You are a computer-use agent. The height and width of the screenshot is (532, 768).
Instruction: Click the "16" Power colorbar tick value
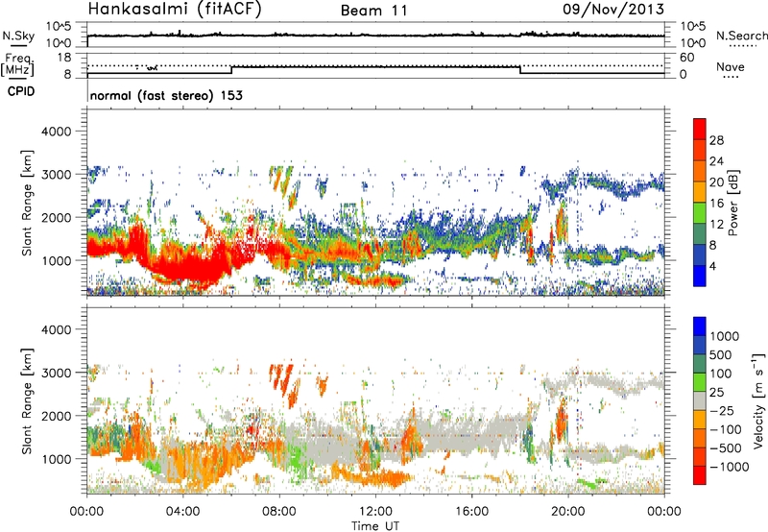[x=716, y=204]
